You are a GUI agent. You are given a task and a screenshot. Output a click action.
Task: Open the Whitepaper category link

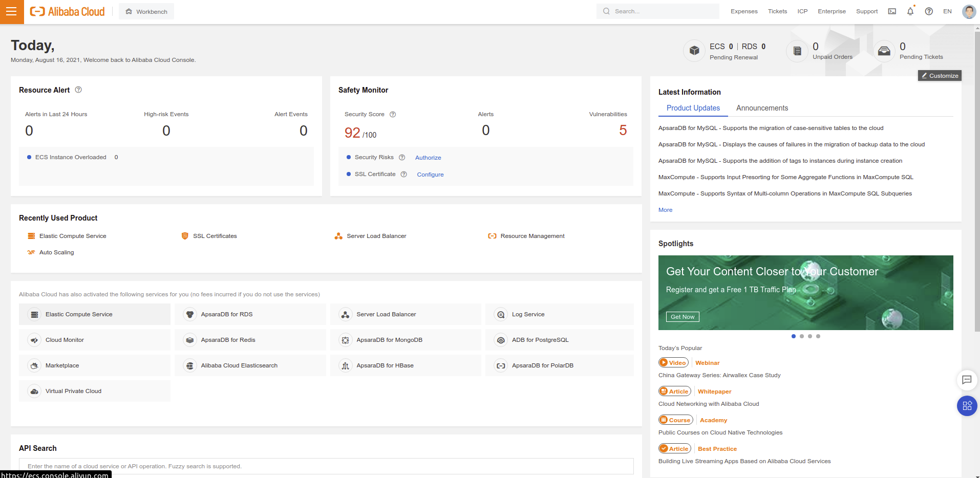click(714, 392)
